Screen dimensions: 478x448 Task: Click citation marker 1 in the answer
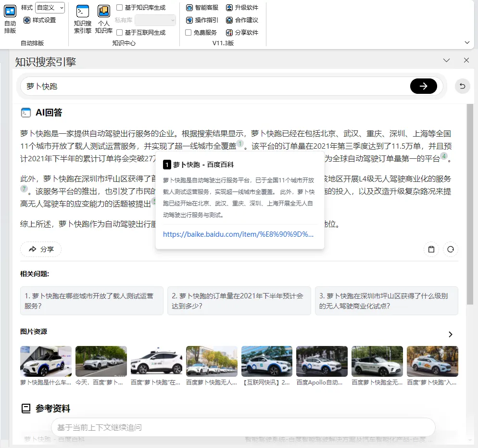[240, 143]
